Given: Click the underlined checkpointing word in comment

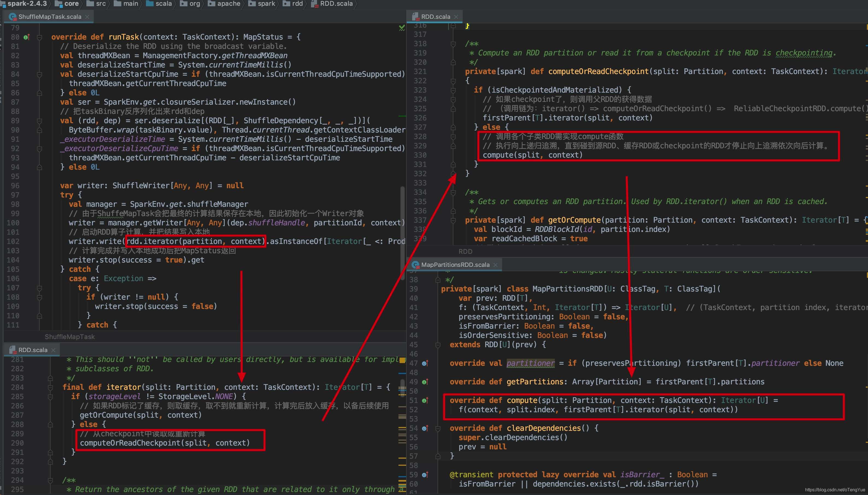Looking at the screenshot, I should [804, 53].
